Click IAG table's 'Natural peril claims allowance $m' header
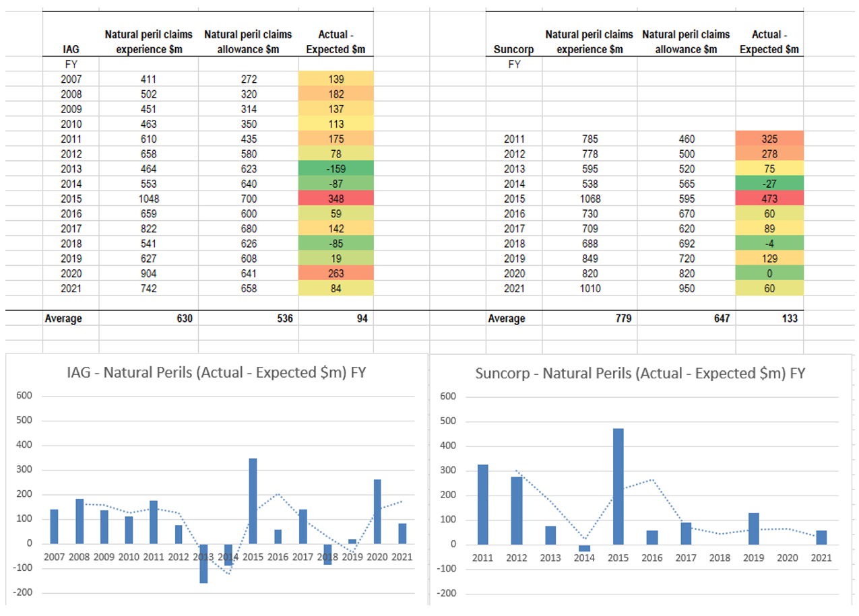The height and width of the screenshot is (616, 859). [x=249, y=41]
